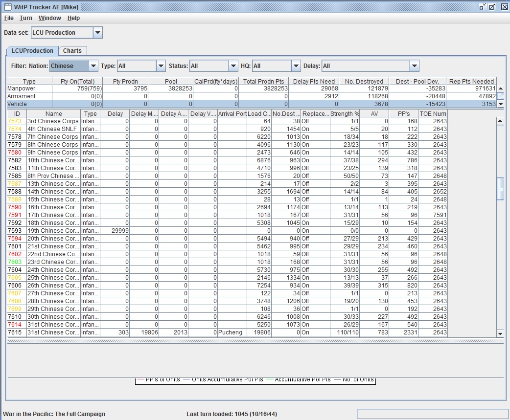Sort table by the AV column header
This screenshot has width=510, height=420.
[x=374, y=114]
